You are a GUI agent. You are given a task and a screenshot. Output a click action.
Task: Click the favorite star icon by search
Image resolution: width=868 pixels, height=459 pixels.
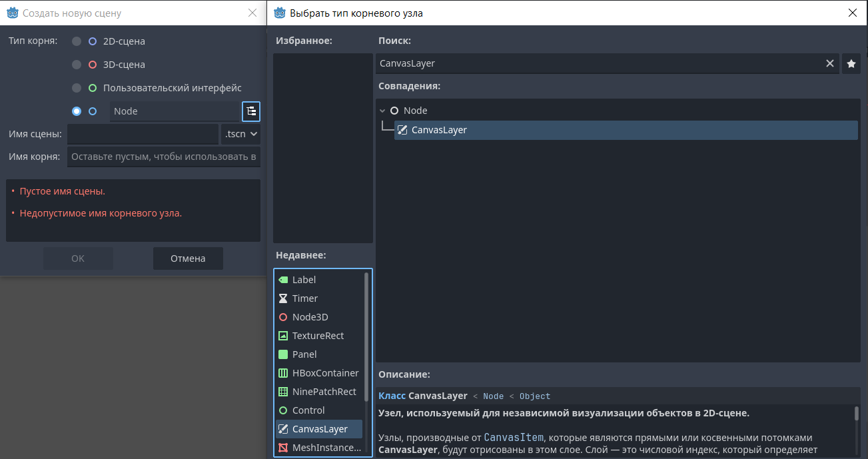(x=851, y=64)
